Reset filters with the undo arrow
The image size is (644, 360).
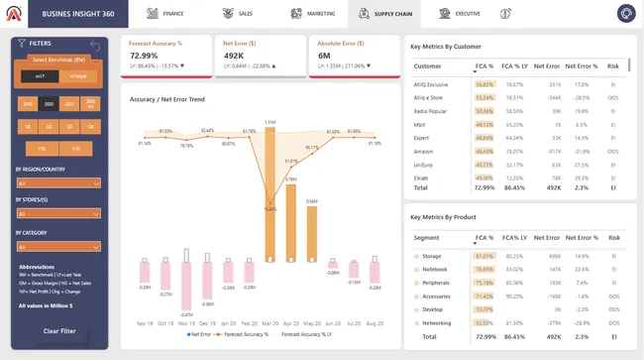click(95, 46)
